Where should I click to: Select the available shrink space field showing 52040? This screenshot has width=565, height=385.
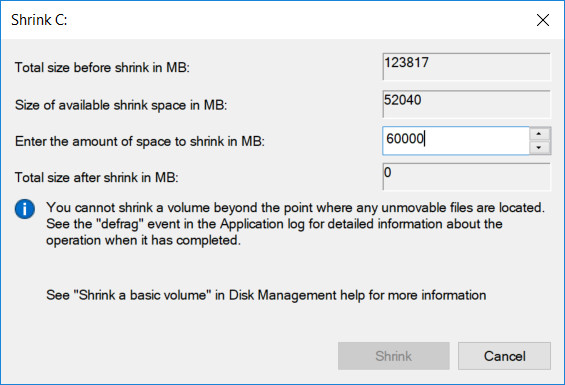point(466,104)
